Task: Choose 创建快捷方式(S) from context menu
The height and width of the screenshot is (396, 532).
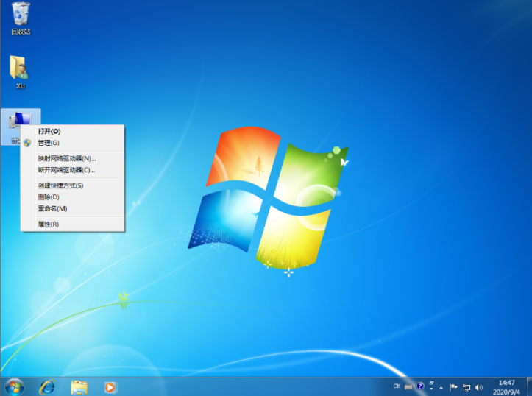Action: click(x=60, y=185)
